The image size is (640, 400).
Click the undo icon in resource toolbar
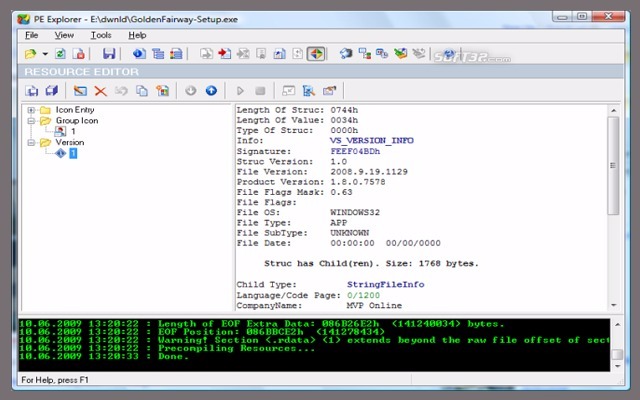pos(121,91)
